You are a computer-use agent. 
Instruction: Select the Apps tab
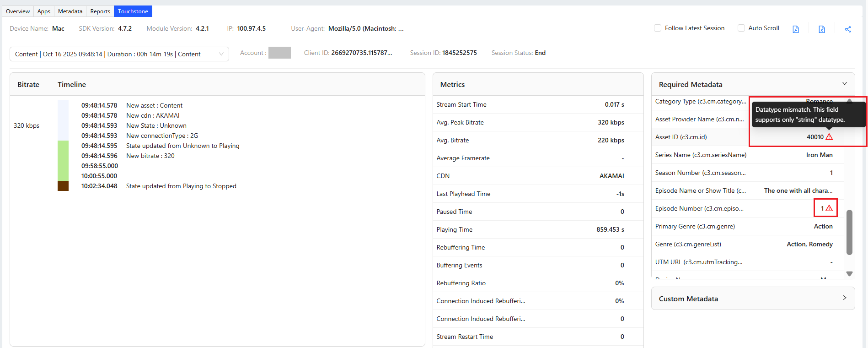tap(44, 11)
